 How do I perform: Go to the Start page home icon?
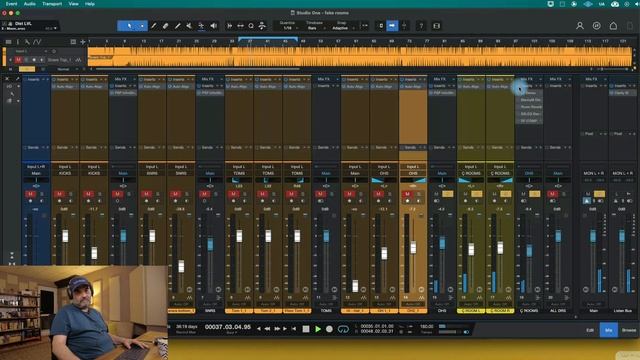tap(613, 26)
